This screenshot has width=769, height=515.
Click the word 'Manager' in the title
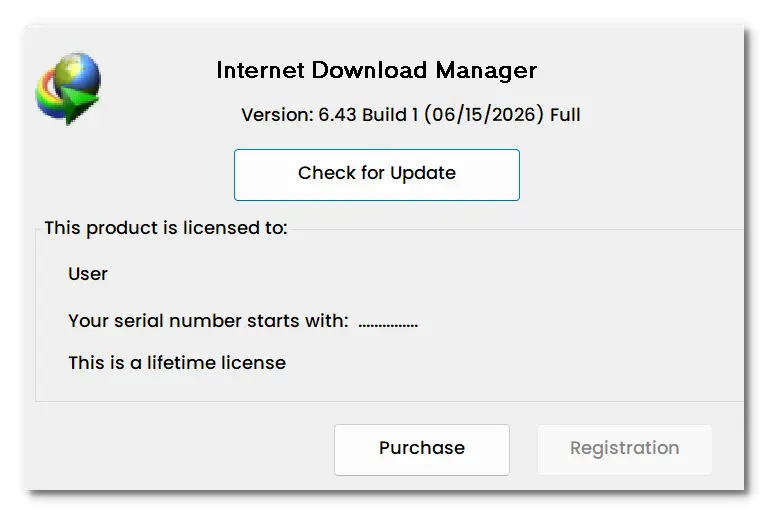[x=486, y=71]
